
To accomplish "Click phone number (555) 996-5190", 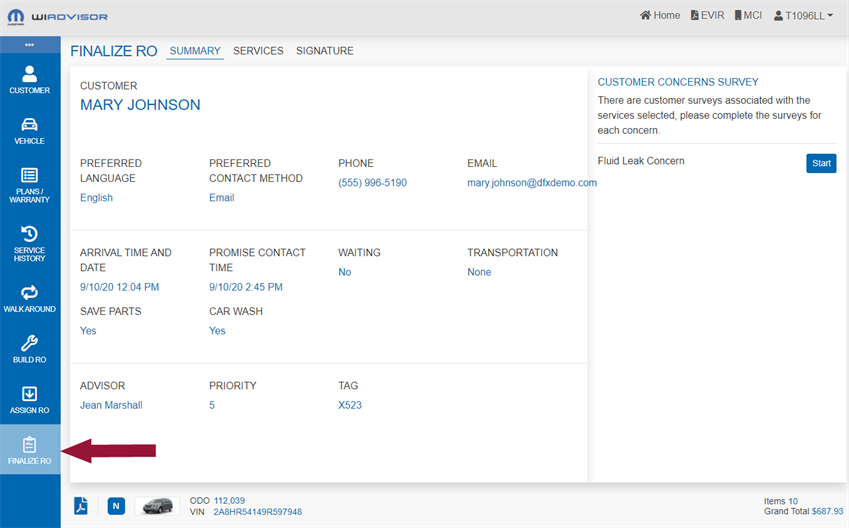I will pos(373,182).
